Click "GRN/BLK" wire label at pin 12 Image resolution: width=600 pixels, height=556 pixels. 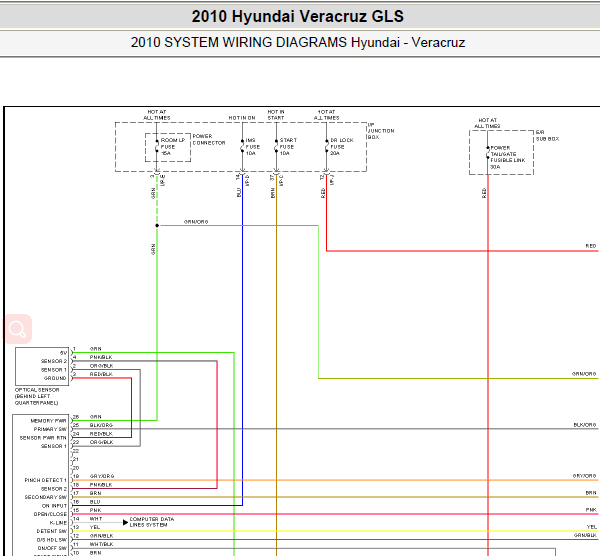tap(101, 535)
